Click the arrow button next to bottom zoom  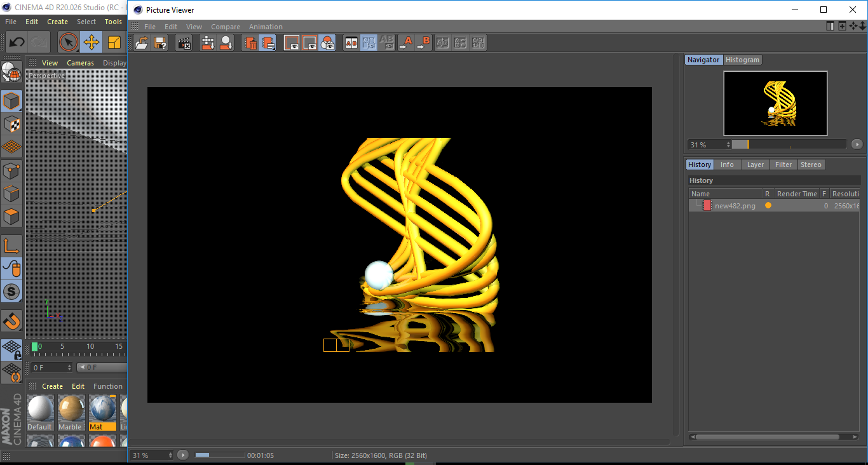click(x=183, y=455)
